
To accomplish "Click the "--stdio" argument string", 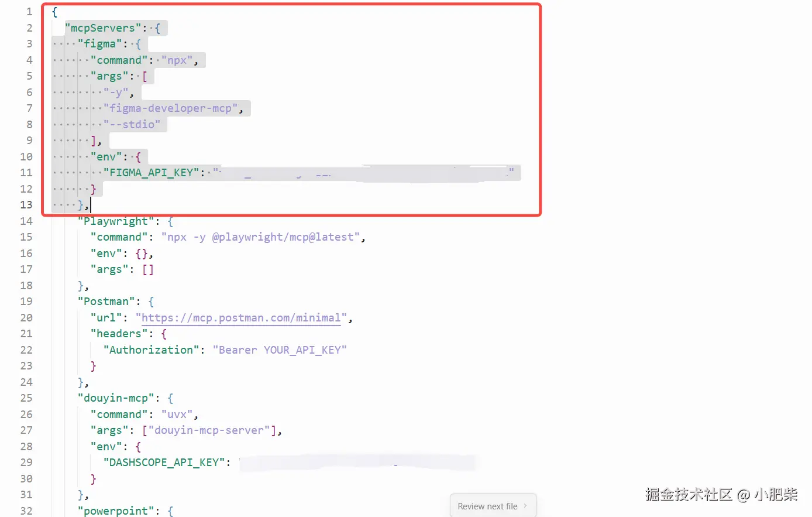I will pyautogui.click(x=132, y=125).
